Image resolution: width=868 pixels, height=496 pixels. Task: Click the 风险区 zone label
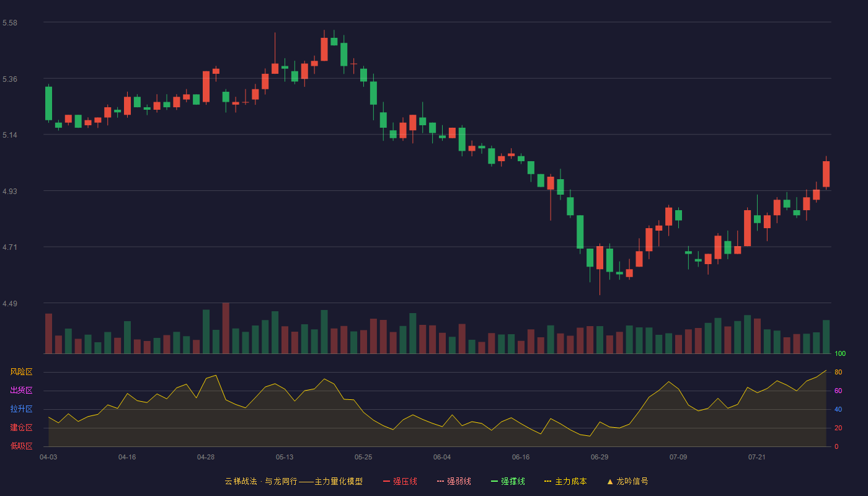21,372
